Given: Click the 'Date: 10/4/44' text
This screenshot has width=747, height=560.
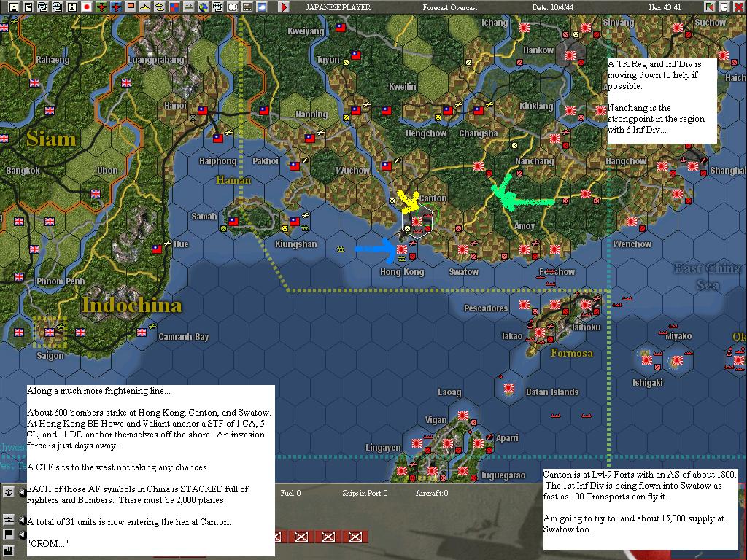Looking at the screenshot, I should coord(553,7).
